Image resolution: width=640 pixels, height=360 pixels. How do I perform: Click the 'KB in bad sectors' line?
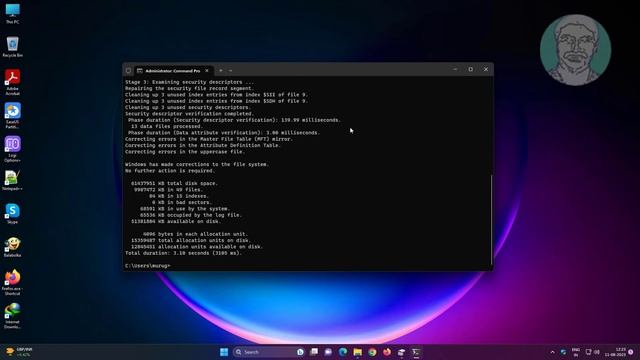(x=182, y=202)
